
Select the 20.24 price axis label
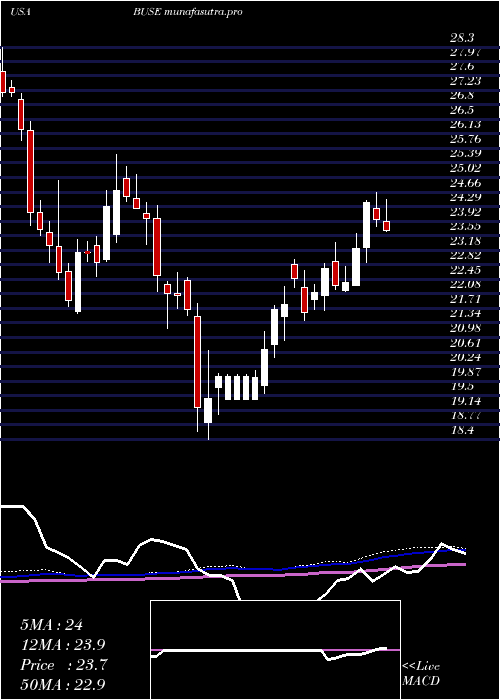point(466,357)
